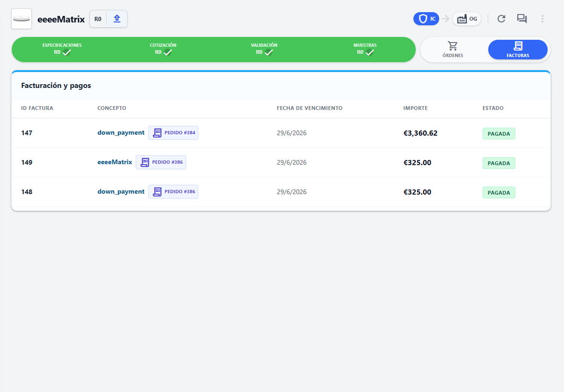Click due date 29/6/2026 for invoice 147
Viewport: 564px width, 392px height.
(292, 133)
